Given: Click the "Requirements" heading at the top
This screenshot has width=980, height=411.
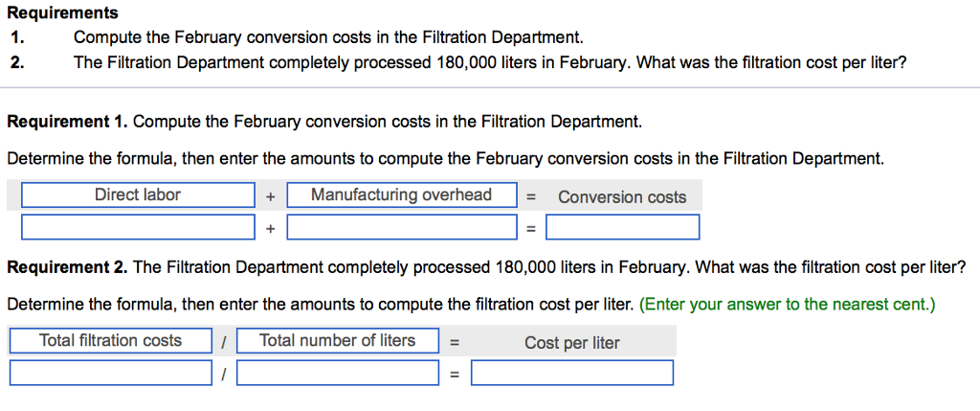Looking at the screenshot, I should point(62,13).
